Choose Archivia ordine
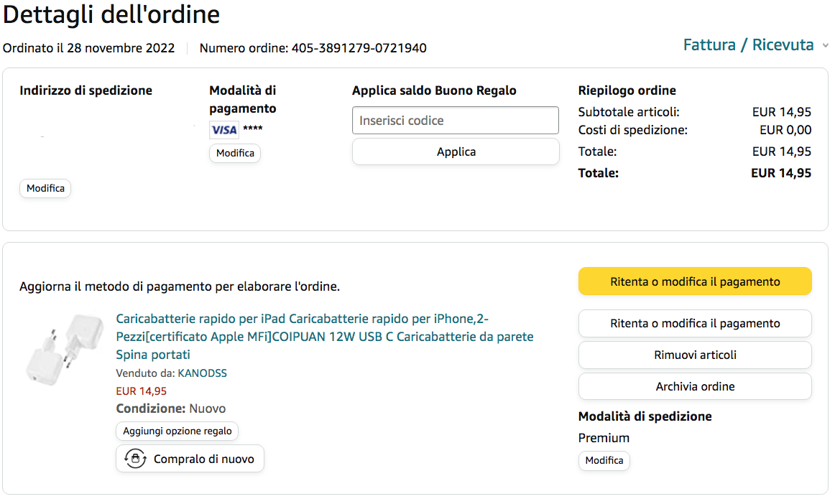Image resolution: width=835 pixels, height=504 pixels. point(695,386)
